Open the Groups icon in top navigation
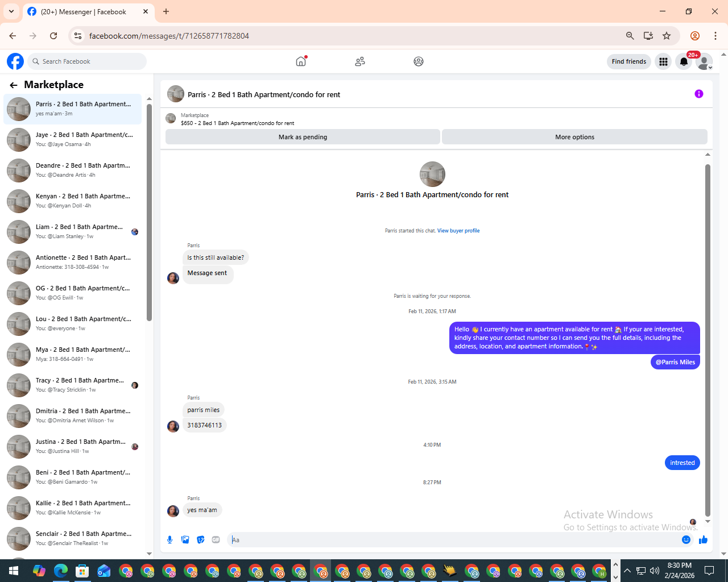 coord(419,61)
